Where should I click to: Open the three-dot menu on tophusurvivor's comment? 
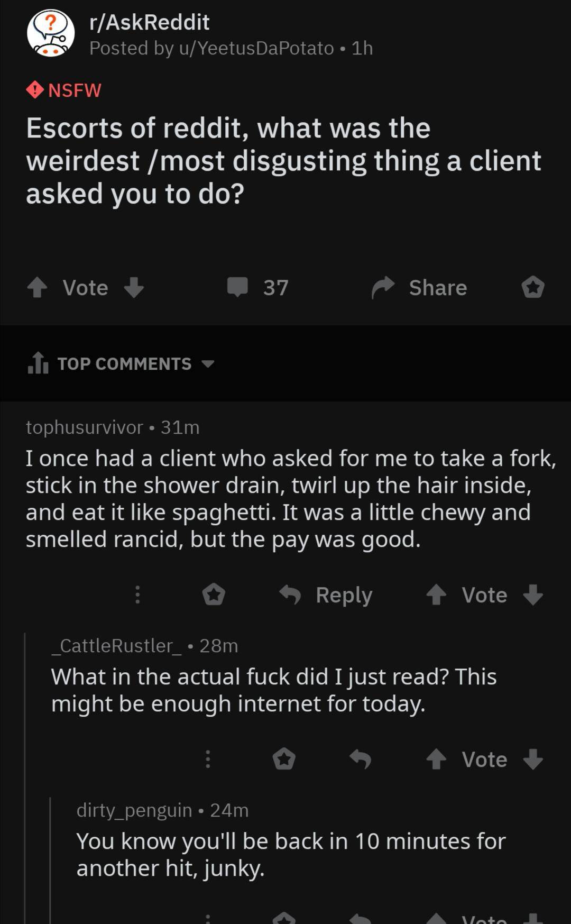[137, 596]
